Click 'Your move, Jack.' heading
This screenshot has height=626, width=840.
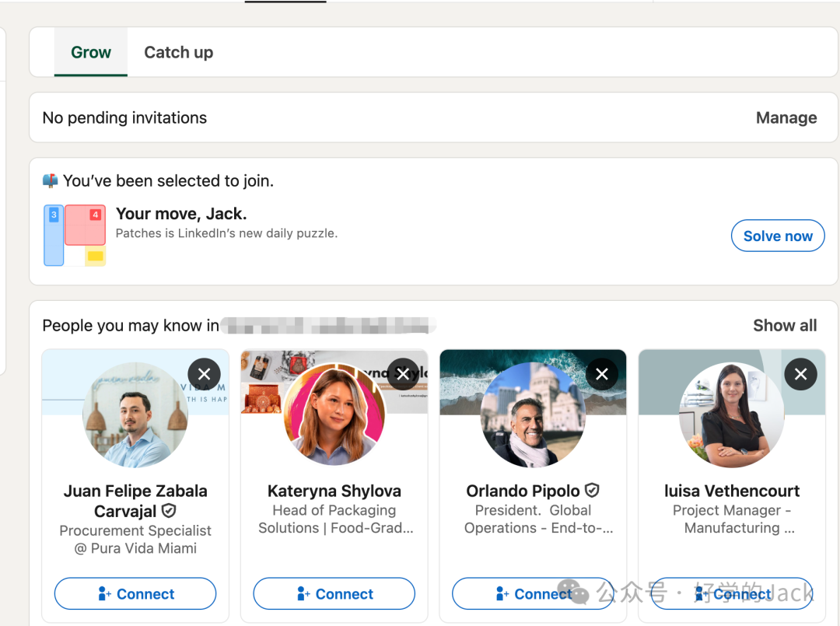pos(181,214)
